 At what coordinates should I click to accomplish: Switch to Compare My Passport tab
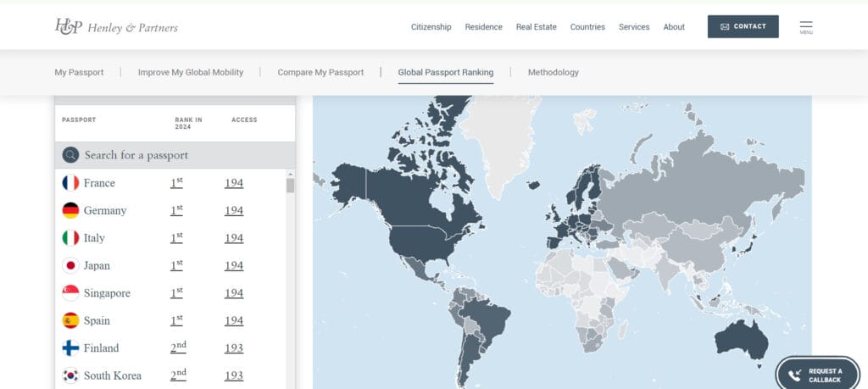tap(320, 73)
